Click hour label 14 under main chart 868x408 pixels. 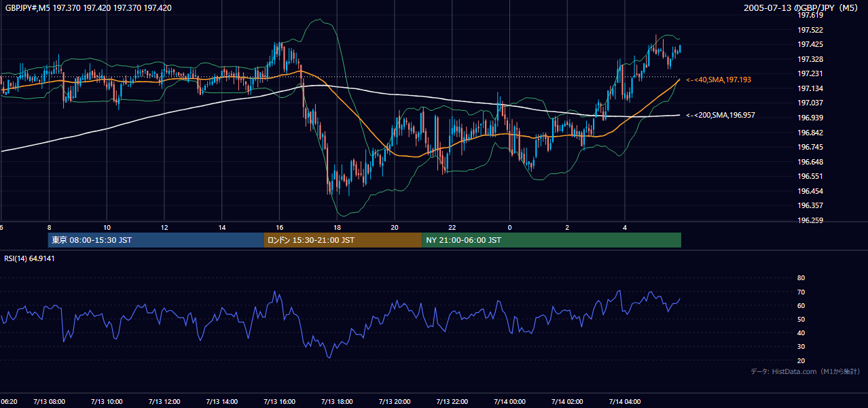click(x=222, y=228)
